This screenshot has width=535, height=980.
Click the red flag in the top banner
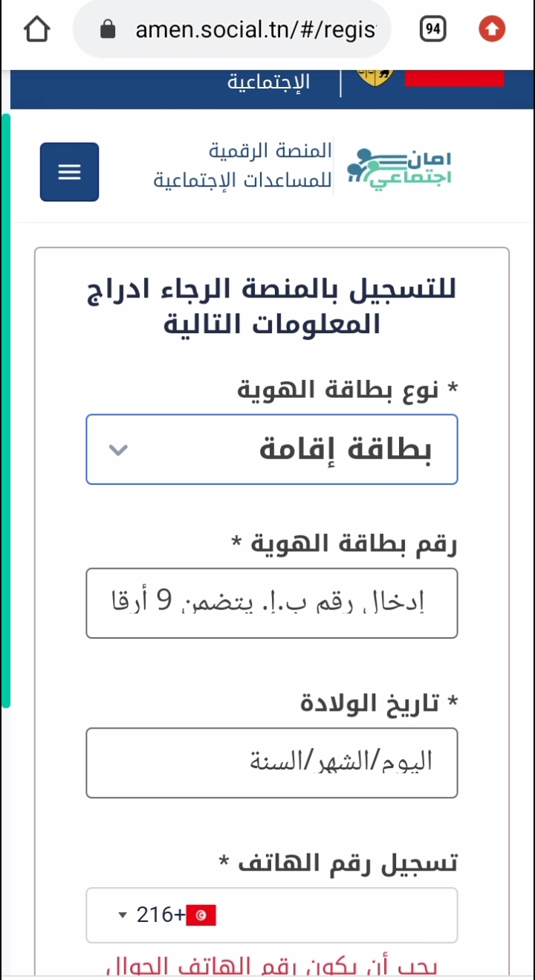[455, 77]
